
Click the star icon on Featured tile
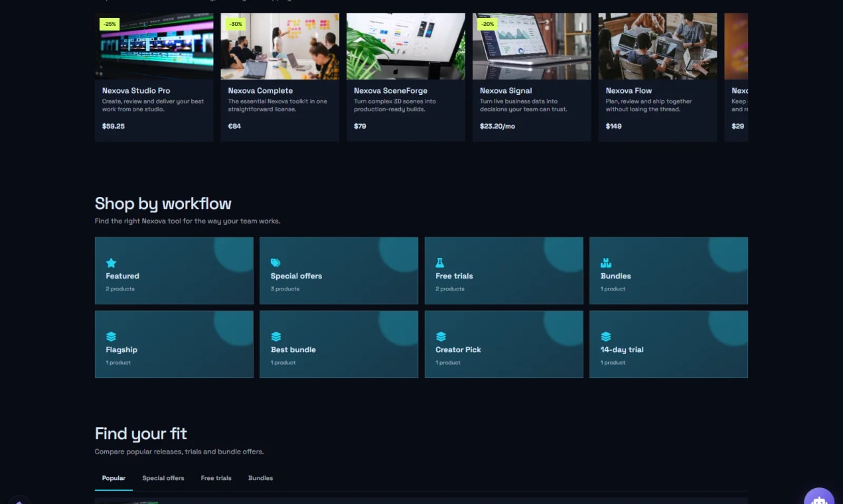tap(111, 263)
